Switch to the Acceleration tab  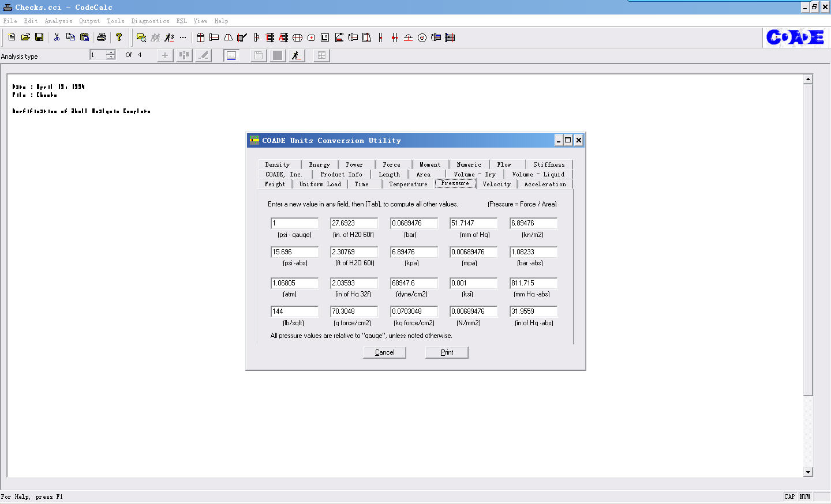545,184
